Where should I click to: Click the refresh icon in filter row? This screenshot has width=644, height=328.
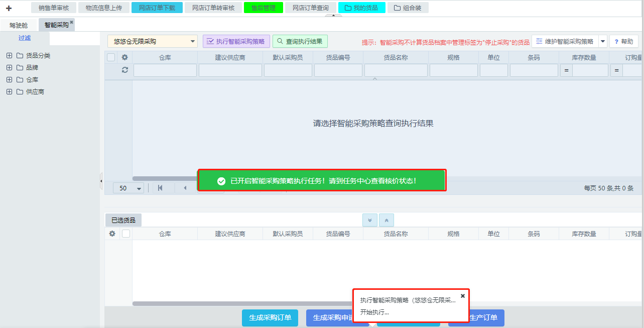tap(125, 70)
